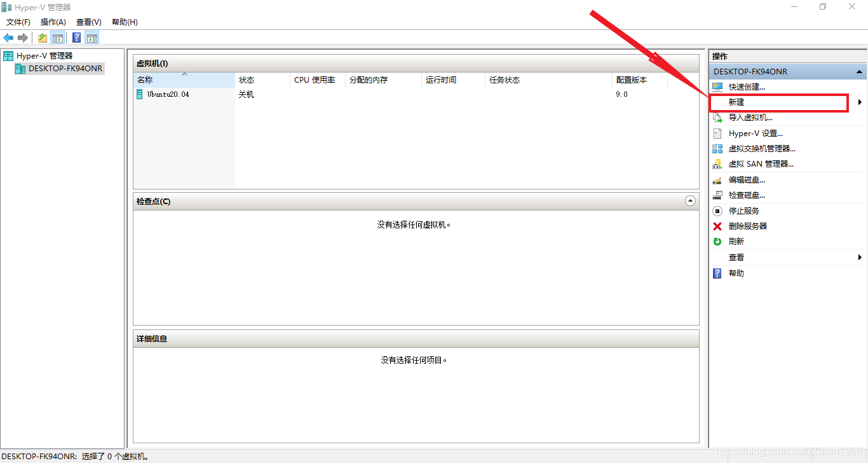Toggle the show/hide console tree toolbar icon
This screenshot has height=463, width=868.
tap(58, 38)
